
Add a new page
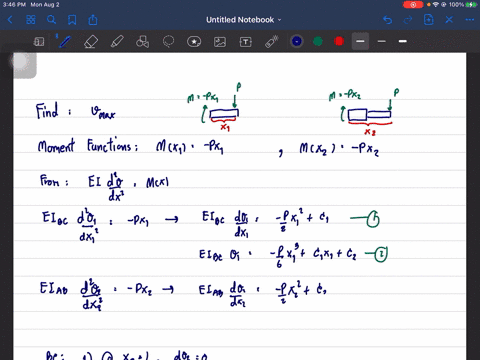point(429,20)
